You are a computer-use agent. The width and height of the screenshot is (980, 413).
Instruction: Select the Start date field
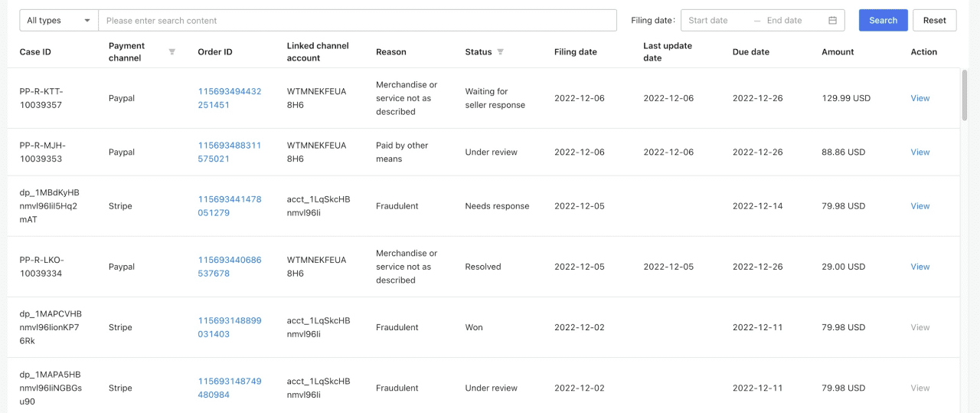(715, 21)
